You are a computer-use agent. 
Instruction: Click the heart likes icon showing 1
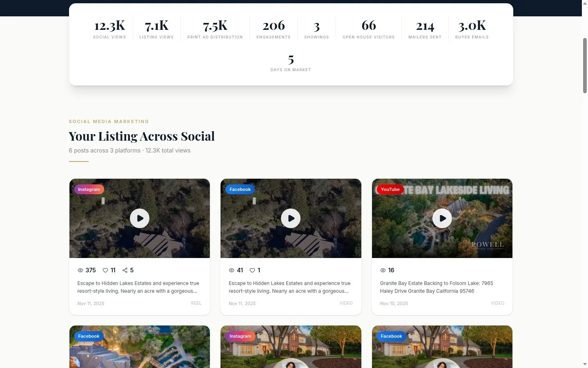[252, 270]
